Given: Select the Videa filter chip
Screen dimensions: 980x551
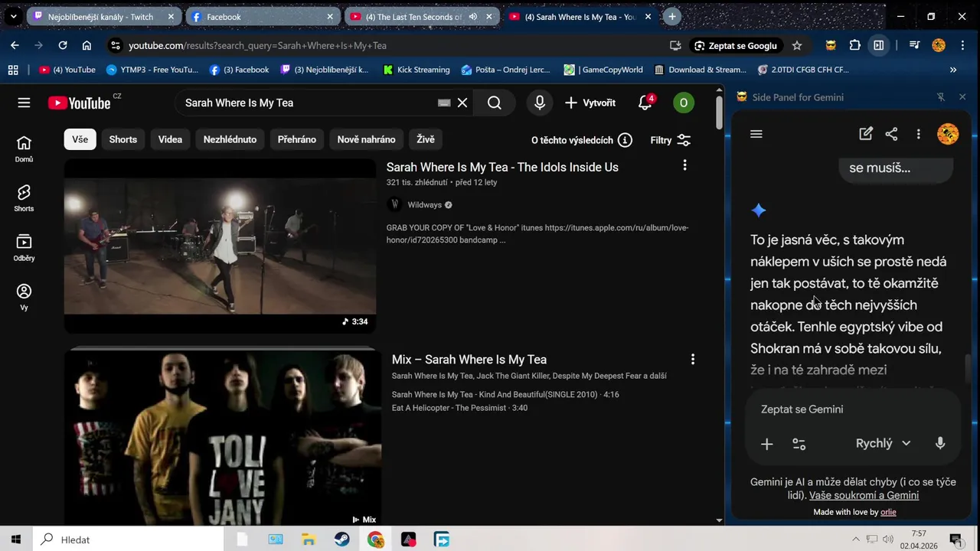Looking at the screenshot, I should 170,139.
